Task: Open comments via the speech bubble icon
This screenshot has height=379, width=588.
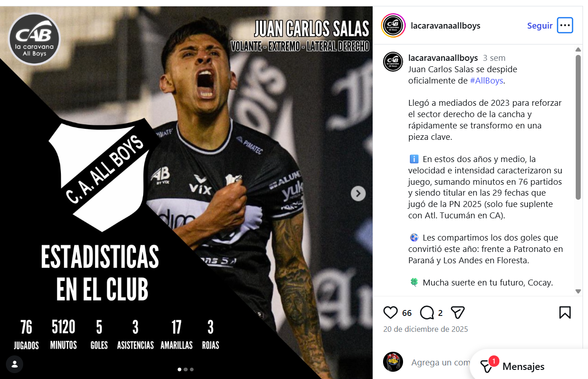Action: tap(427, 313)
